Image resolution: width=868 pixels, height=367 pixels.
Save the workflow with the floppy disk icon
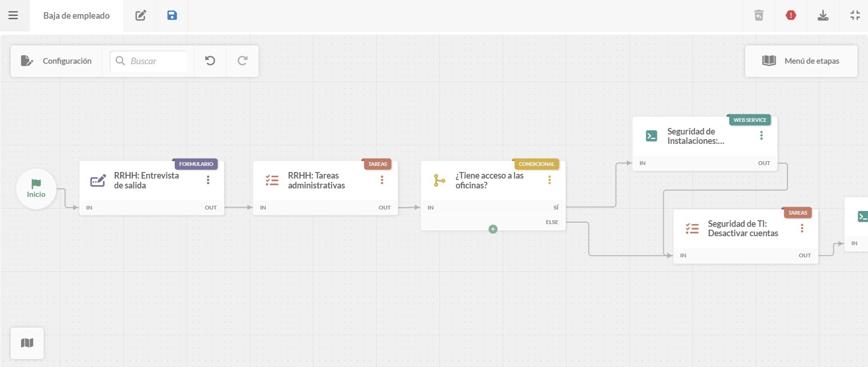coord(172,15)
